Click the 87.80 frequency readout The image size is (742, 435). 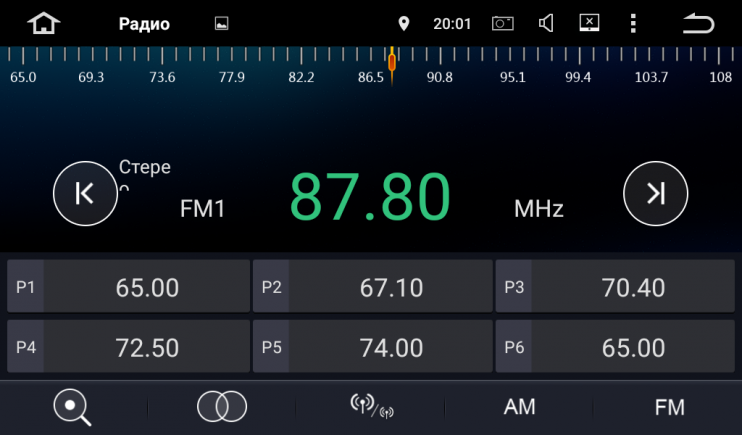(370, 196)
